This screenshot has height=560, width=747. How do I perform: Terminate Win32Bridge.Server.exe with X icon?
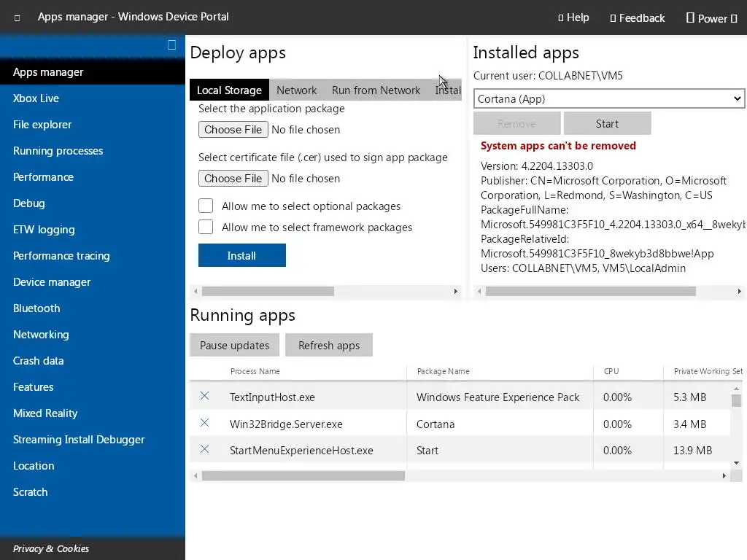204,423
